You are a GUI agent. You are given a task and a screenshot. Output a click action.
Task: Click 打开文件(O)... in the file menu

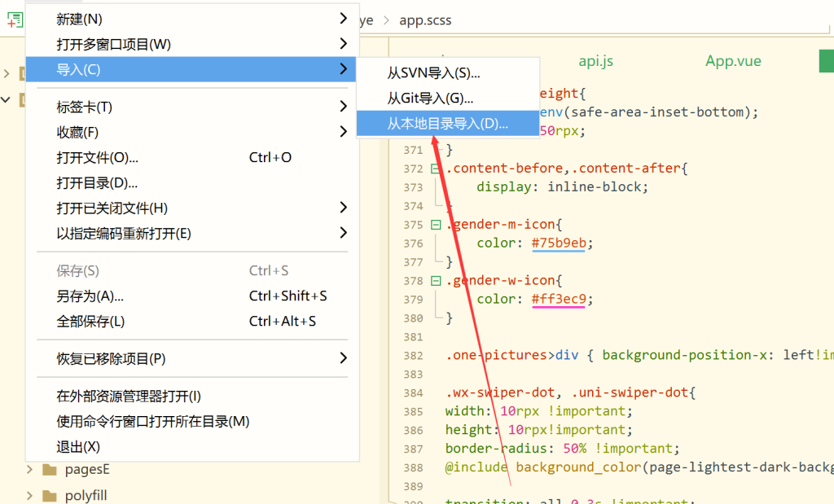tap(98, 157)
